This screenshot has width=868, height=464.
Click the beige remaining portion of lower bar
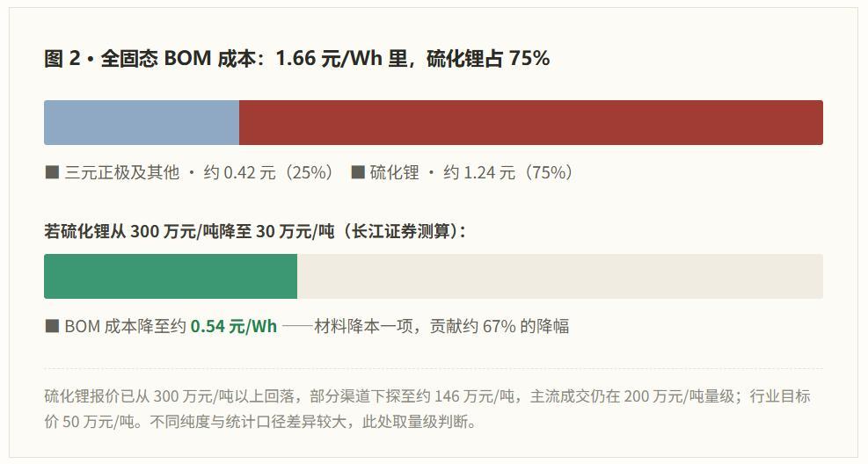pos(560,276)
